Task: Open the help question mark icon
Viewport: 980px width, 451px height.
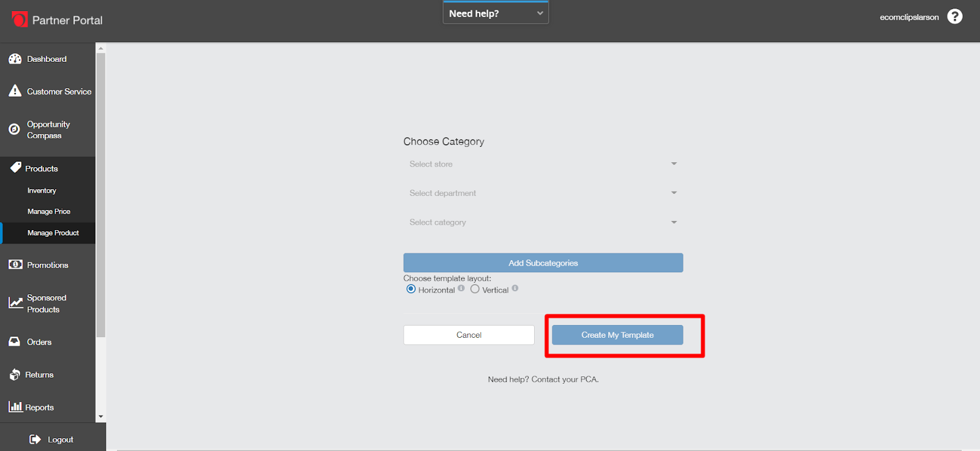Action: coord(955,17)
